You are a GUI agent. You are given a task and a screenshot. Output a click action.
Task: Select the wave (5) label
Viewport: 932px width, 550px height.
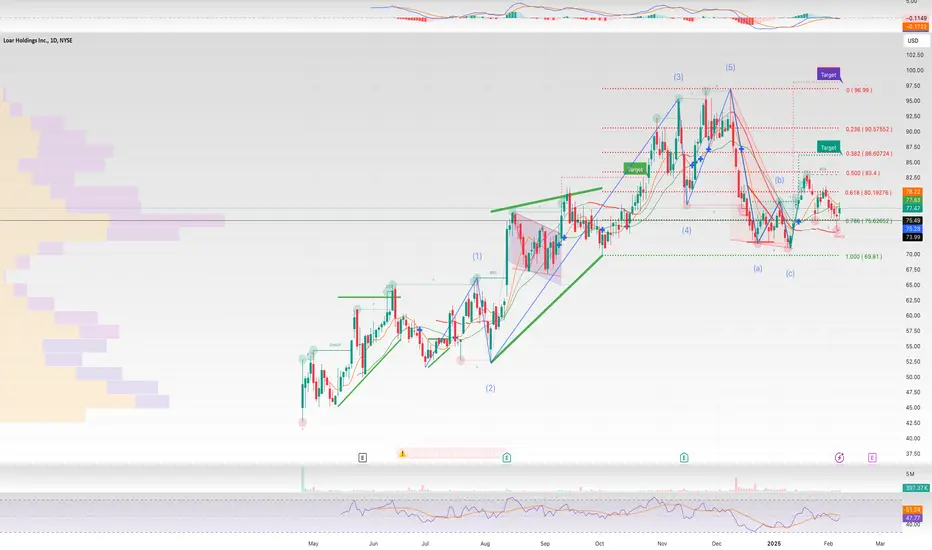[x=730, y=67]
